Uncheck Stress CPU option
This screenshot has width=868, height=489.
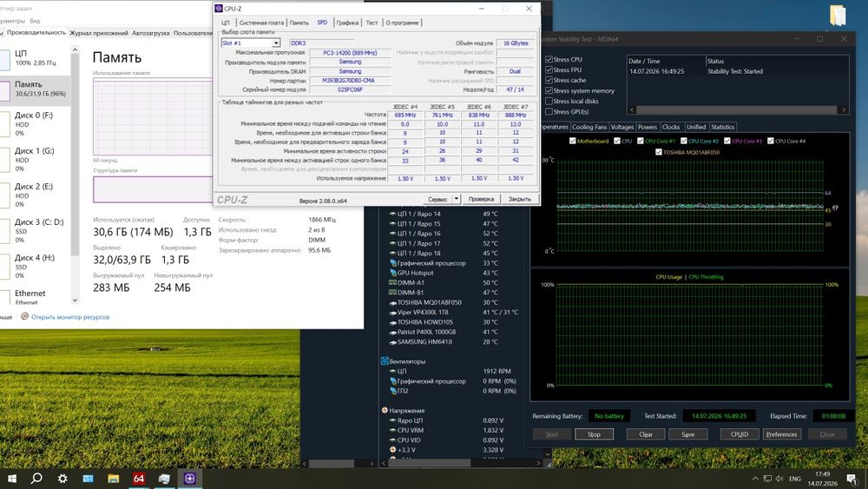pos(549,59)
